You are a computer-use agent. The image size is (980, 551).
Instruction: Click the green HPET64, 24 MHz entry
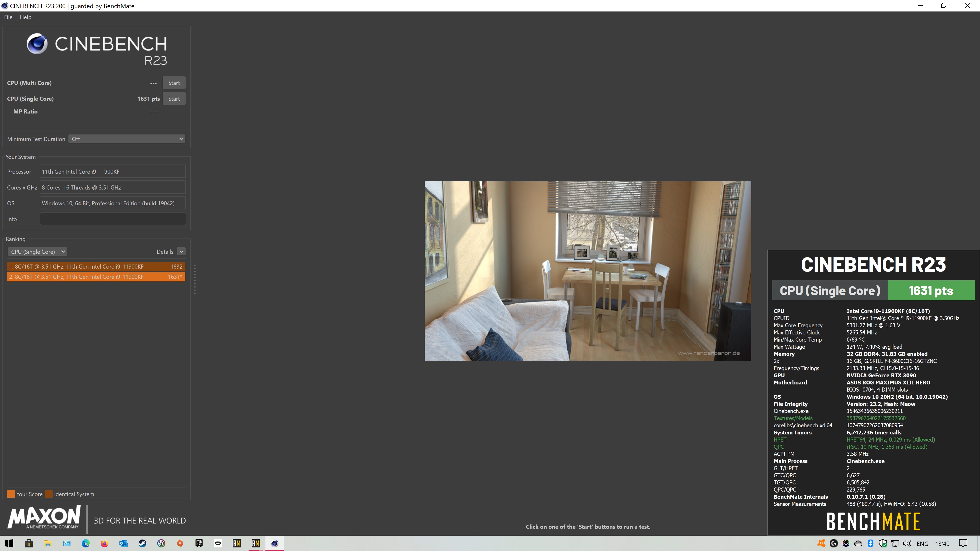pos(891,440)
